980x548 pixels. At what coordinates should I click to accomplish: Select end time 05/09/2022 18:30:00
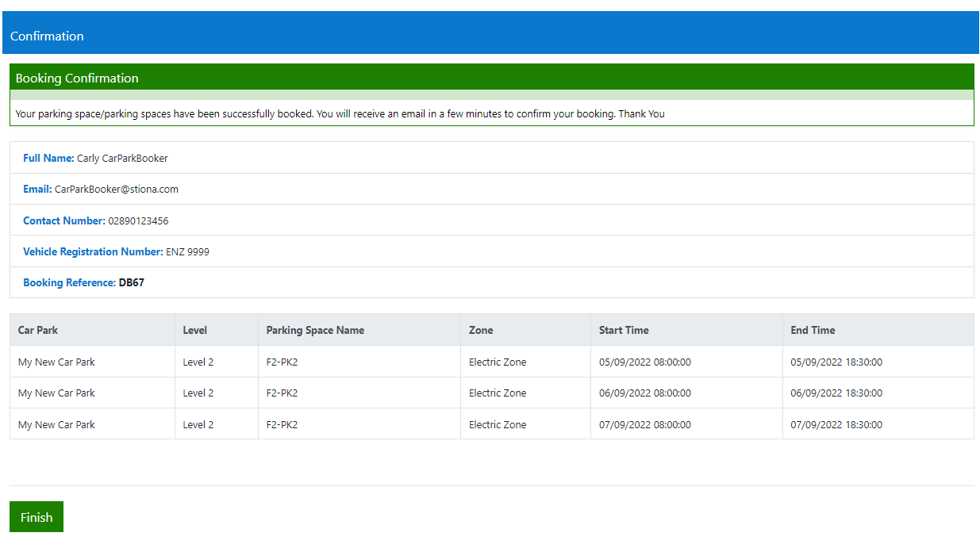coord(836,362)
